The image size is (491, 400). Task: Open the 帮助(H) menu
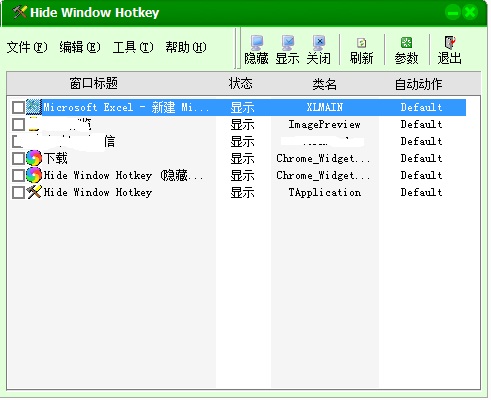click(x=186, y=47)
